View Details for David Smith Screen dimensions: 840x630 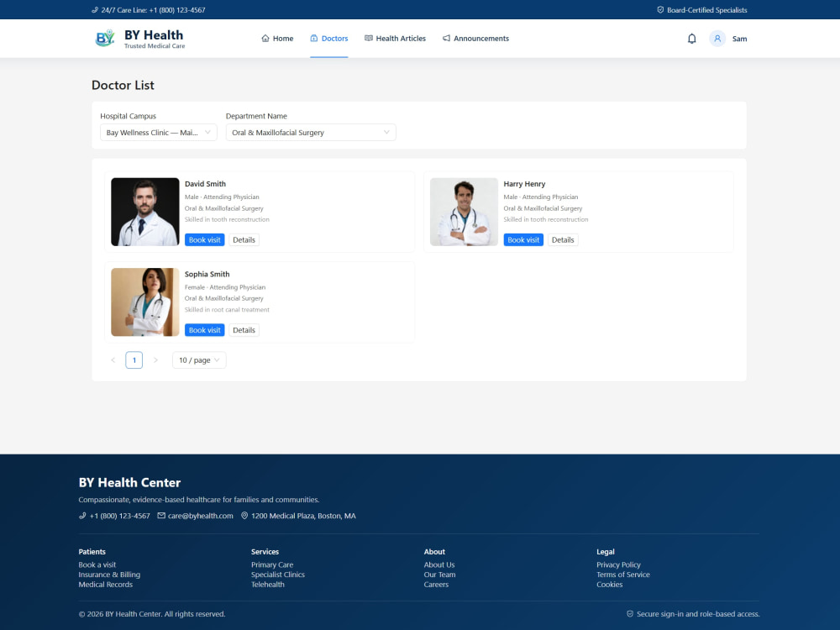[x=244, y=239]
